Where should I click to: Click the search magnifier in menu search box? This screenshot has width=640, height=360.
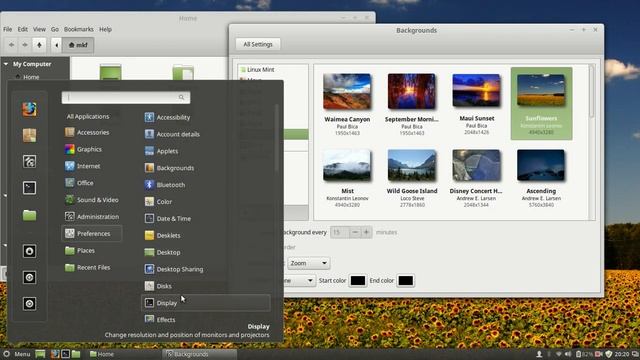click(181, 97)
